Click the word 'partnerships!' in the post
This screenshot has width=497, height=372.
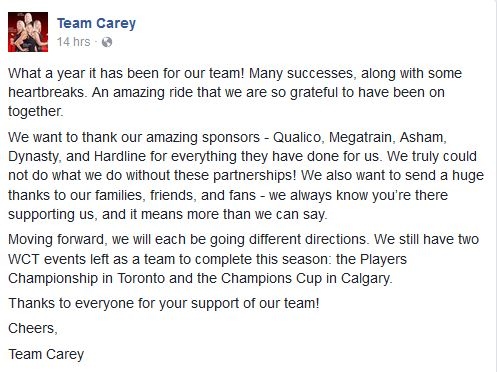coord(254,176)
